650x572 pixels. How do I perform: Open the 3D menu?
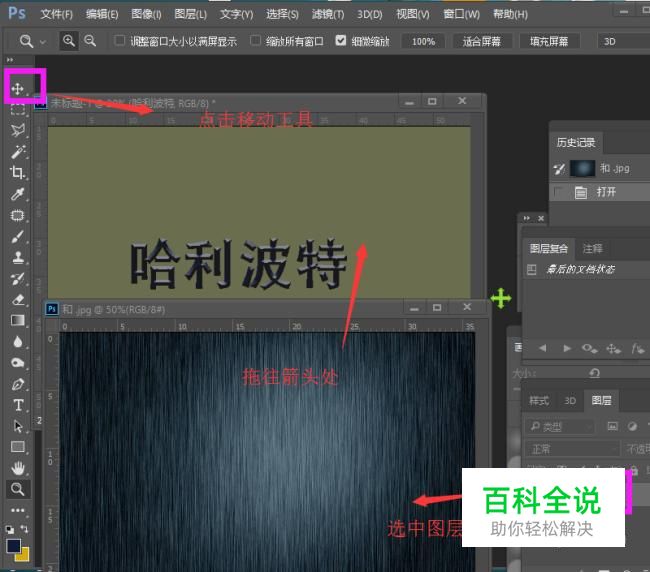370,15
